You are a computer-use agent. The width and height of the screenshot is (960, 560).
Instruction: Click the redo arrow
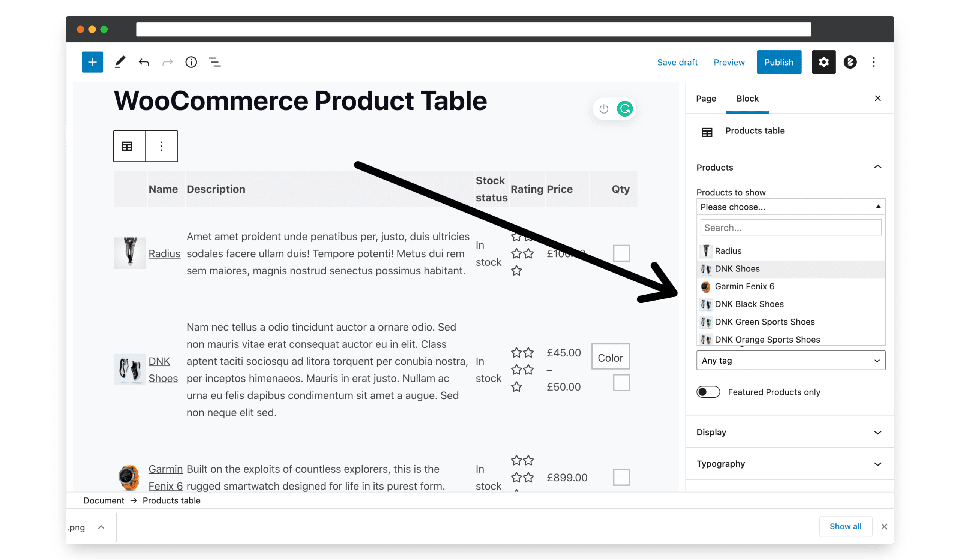(x=167, y=62)
